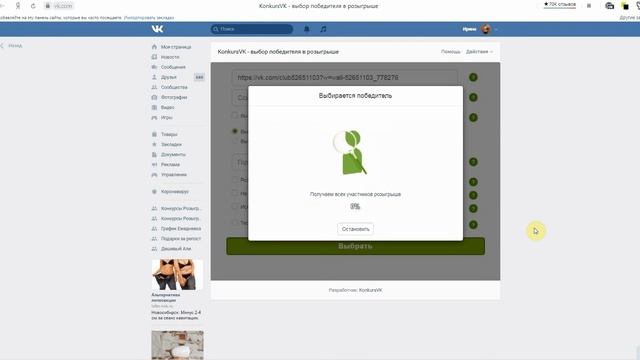Open Видео via its sidebar icon
The height and width of the screenshot is (360, 640).
pyautogui.click(x=154, y=107)
